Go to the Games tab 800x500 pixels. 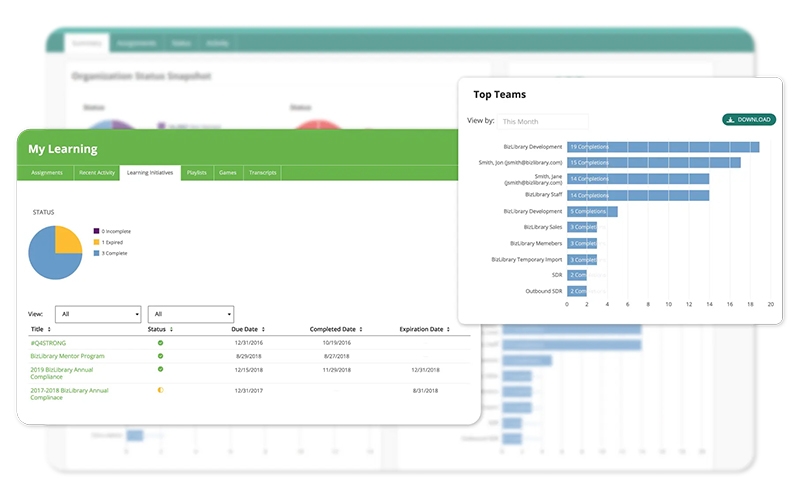(228, 173)
